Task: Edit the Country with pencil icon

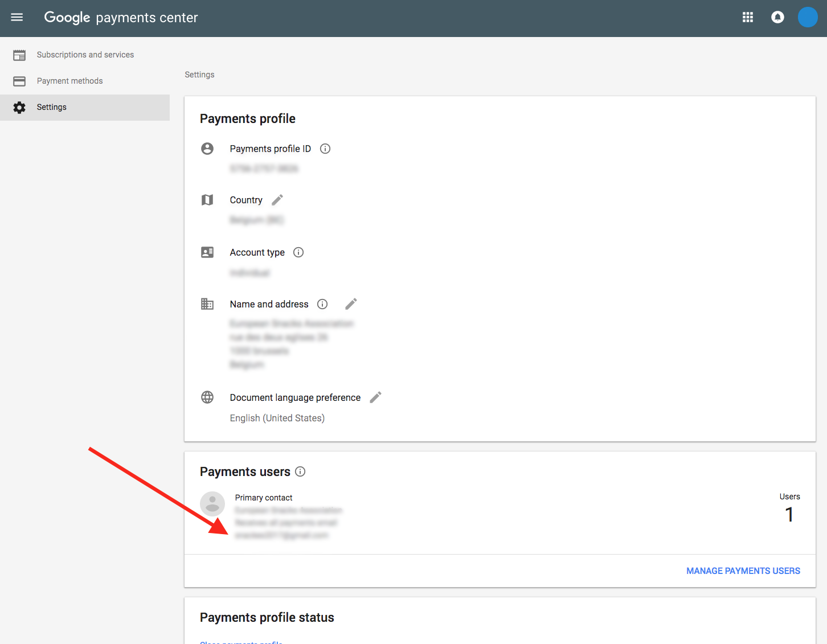Action: tap(277, 200)
